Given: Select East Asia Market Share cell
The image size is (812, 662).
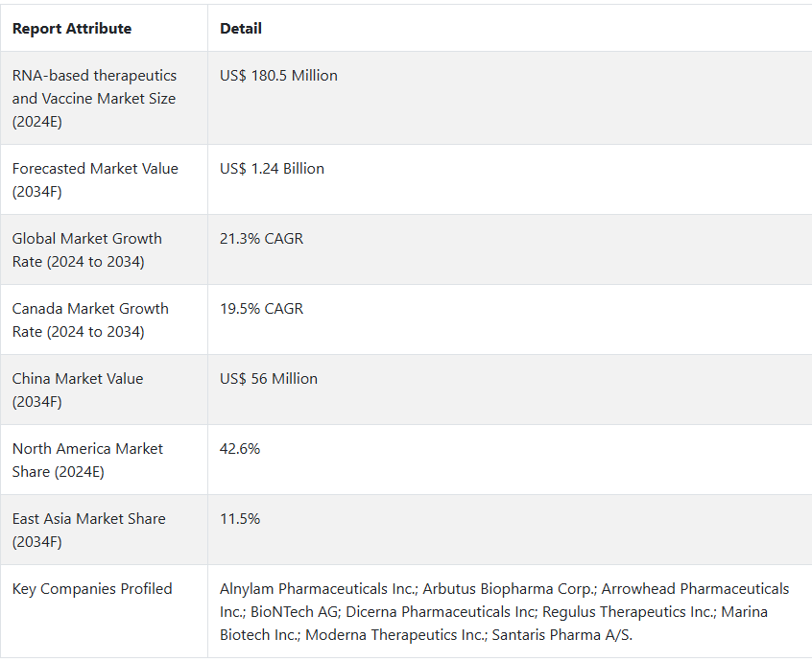Looking at the screenshot, I should tap(88, 530).
